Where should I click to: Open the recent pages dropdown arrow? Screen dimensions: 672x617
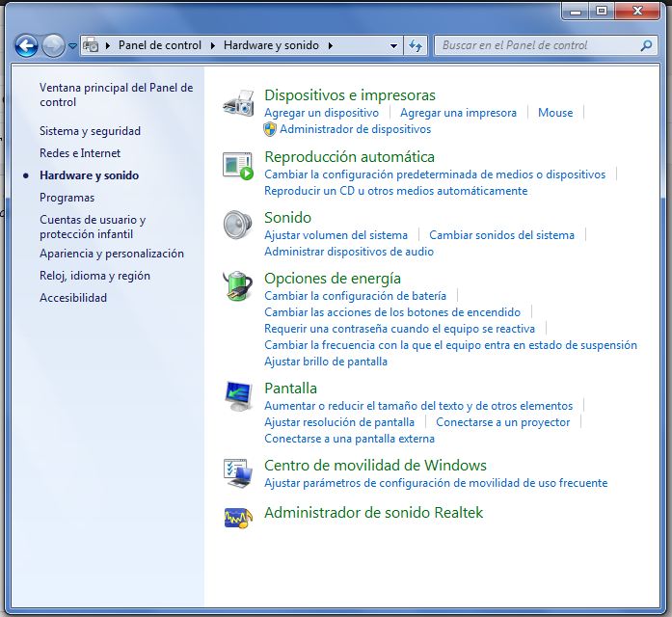[x=72, y=46]
